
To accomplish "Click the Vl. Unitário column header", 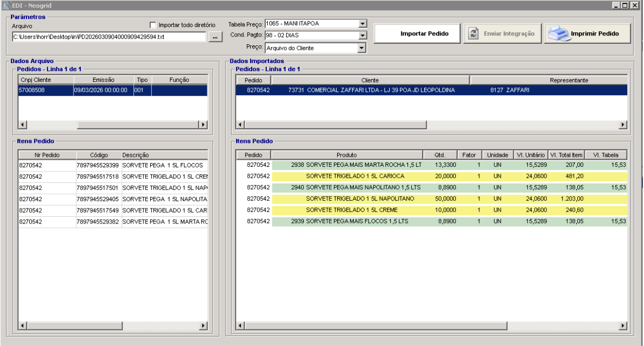I will click(530, 155).
